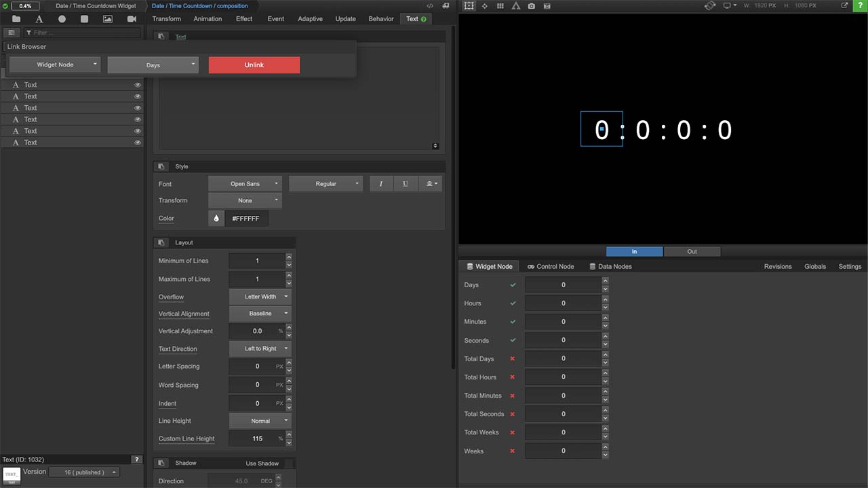This screenshot has height=488, width=868.
Task: Click the Date / Time Countdown / composition breadcrumb
Action: (x=199, y=6)
